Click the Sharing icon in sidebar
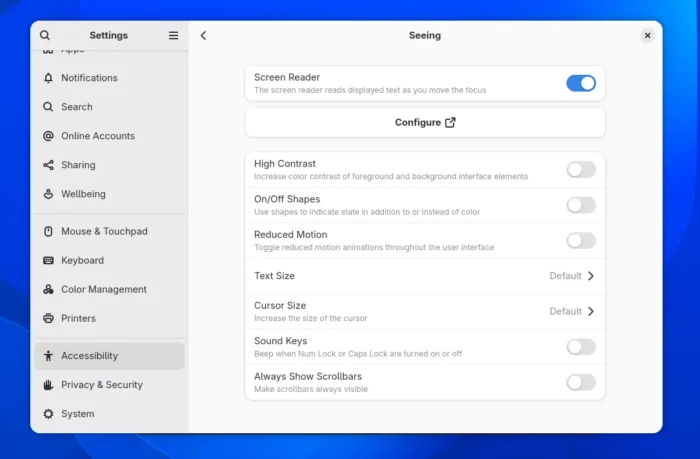700x459 pixels. pyautogui.click(x=48, y=165)
